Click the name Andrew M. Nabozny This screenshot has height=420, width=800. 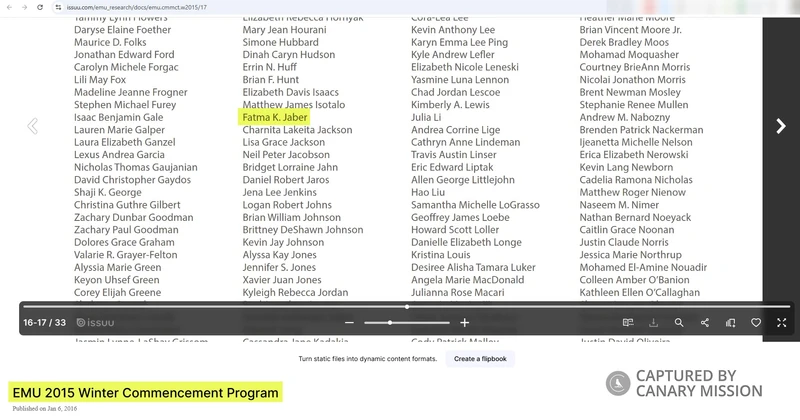[x=624, y=117]
